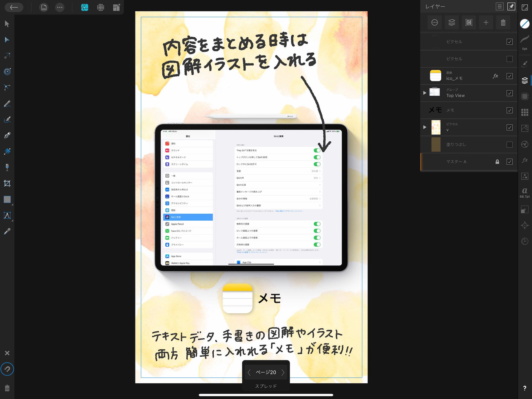
Task: Open Layers panel list menu icon
Action: tap(500, 7)
